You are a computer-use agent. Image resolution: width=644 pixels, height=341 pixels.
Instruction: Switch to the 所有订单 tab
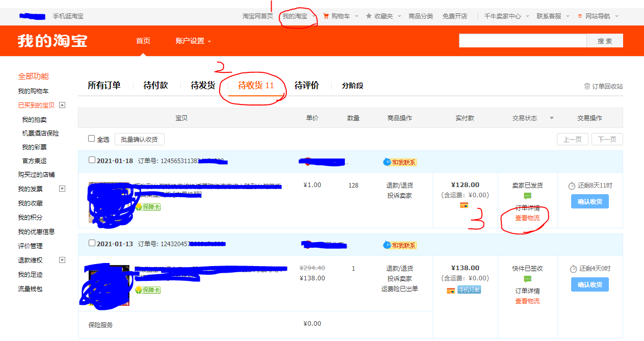[x=104, y=86]
